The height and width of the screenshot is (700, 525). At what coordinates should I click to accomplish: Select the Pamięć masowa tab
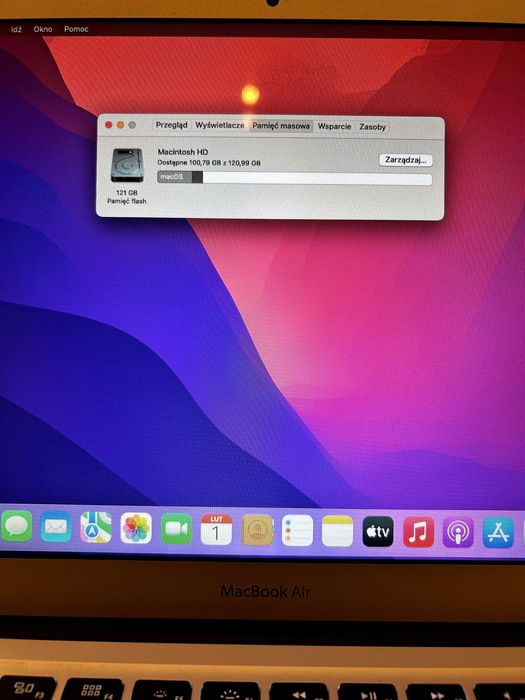pyautogui.click(x=281, y=126)
